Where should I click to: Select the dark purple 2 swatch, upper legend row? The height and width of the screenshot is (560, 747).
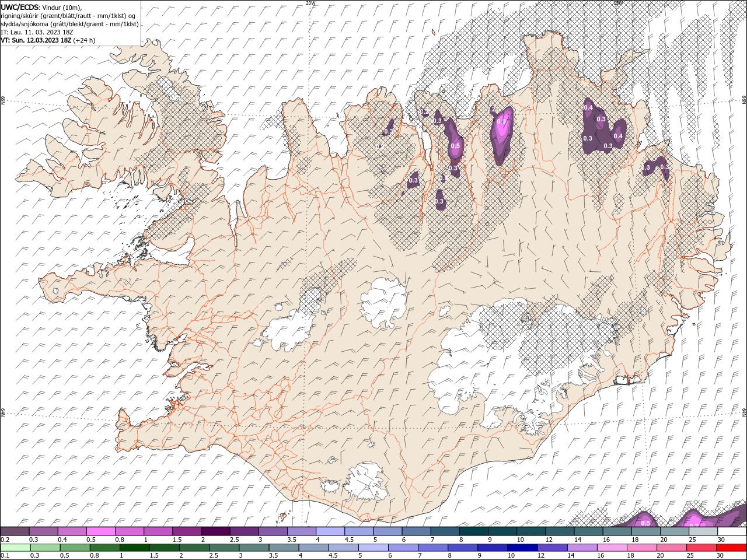coord(215,531)
